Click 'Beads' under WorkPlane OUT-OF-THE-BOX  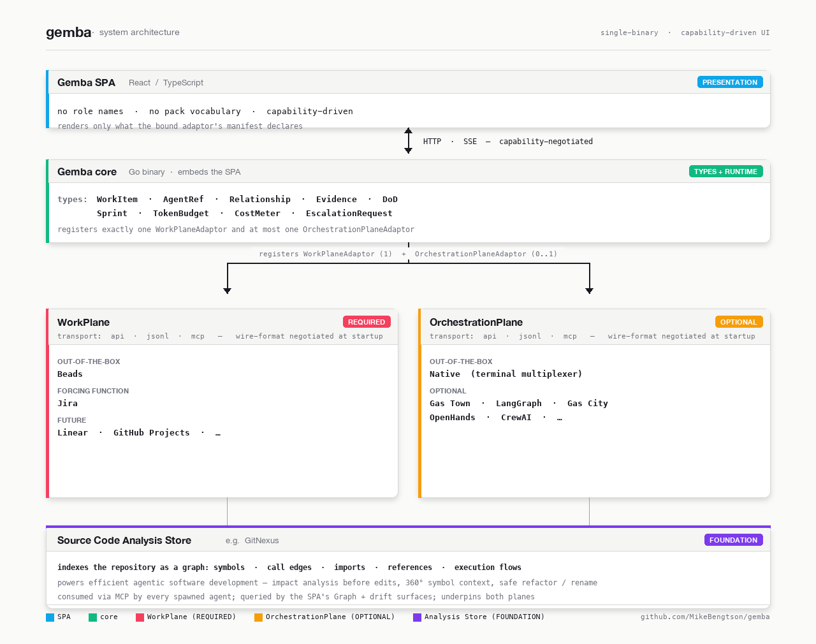pos(70,374)
